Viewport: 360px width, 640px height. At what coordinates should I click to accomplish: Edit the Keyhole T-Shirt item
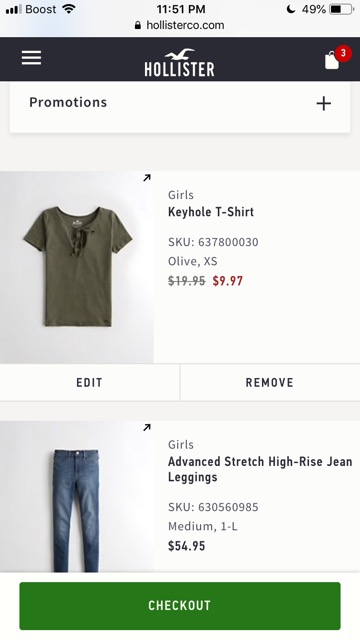point(89,382)
